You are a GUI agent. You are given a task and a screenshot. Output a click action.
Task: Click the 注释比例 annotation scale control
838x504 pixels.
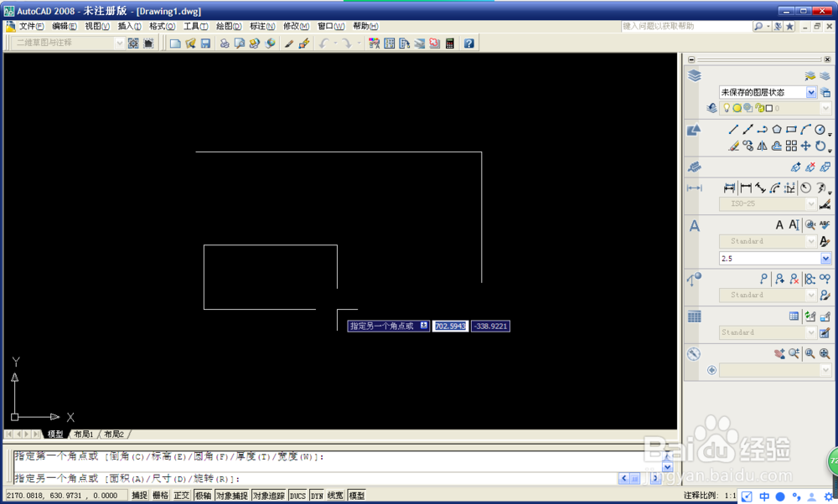tap(709, 496)
